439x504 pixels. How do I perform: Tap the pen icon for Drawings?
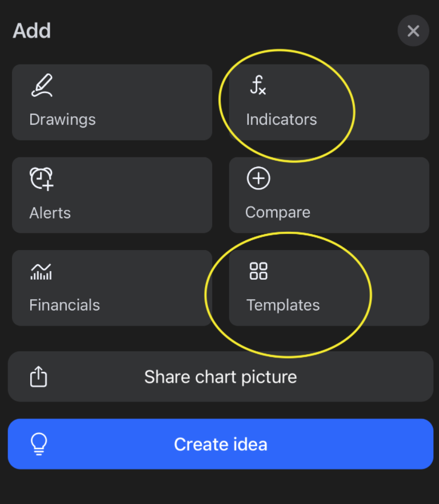pos(41,85)
